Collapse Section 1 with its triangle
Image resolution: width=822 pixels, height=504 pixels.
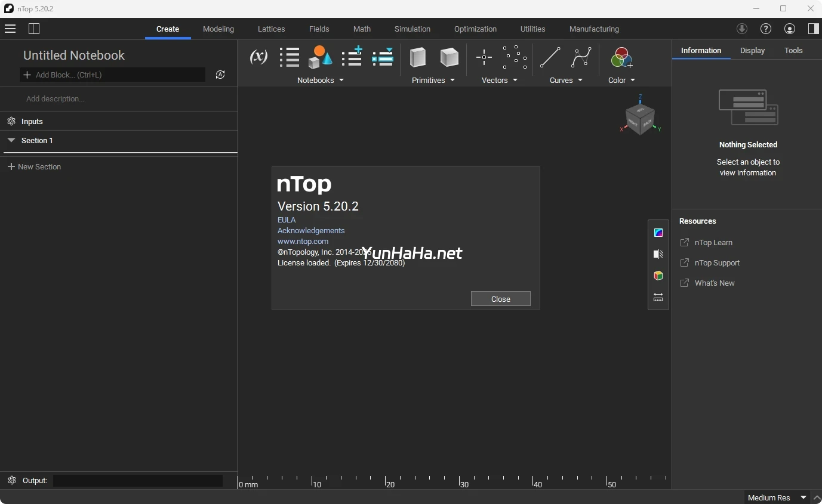tap(11, 140)
